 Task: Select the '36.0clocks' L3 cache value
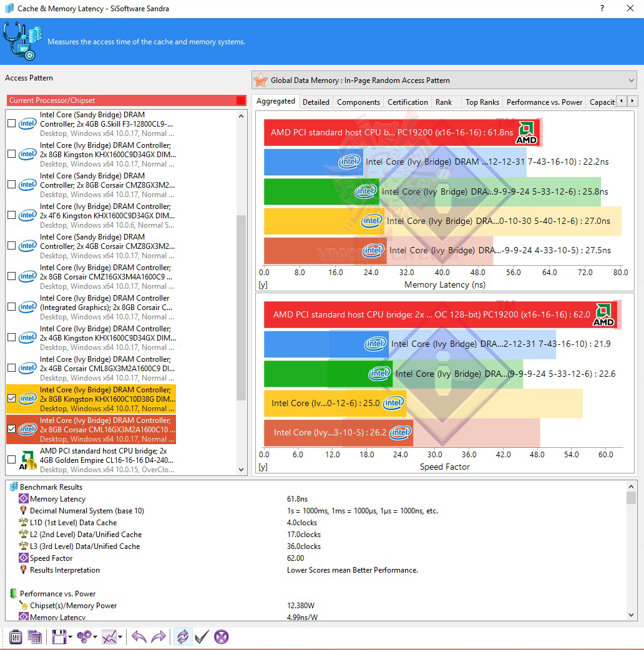pos(304,546)
